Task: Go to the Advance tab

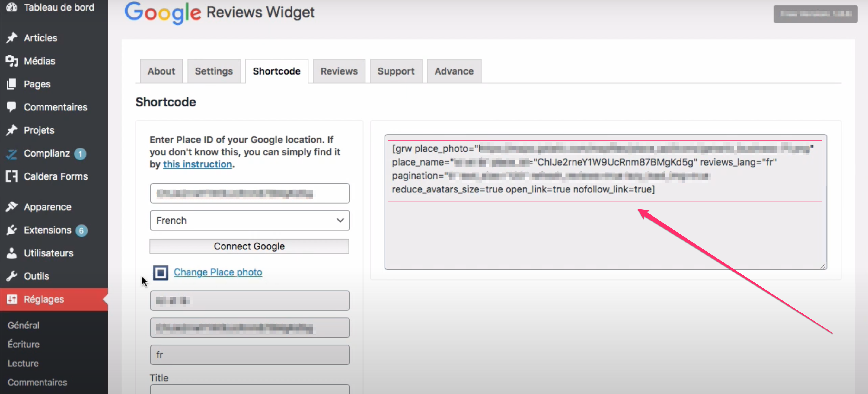Action: [454, 71]
